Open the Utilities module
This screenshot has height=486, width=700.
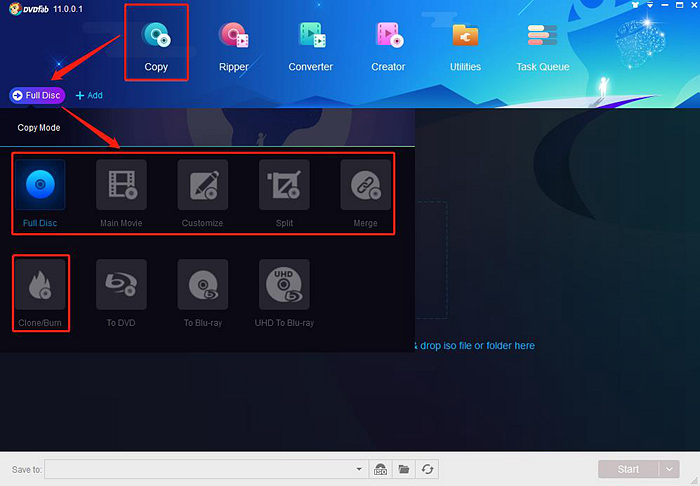coord(465,46)
